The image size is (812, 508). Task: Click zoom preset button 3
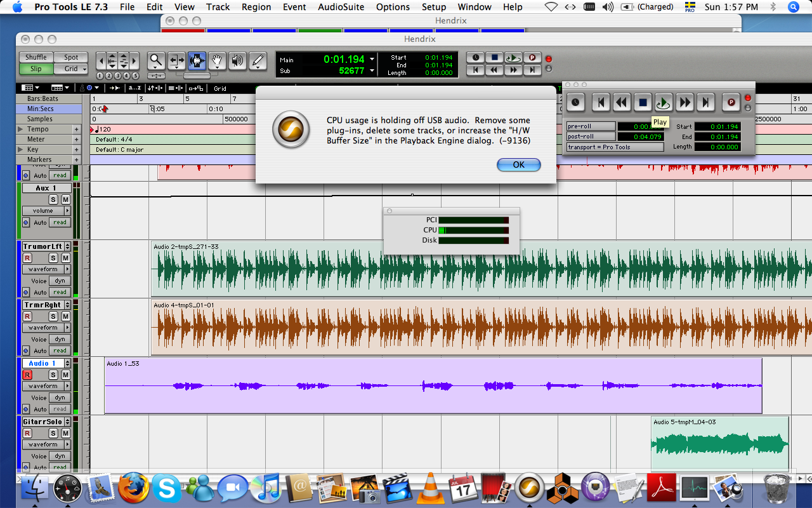coord(117,76)
